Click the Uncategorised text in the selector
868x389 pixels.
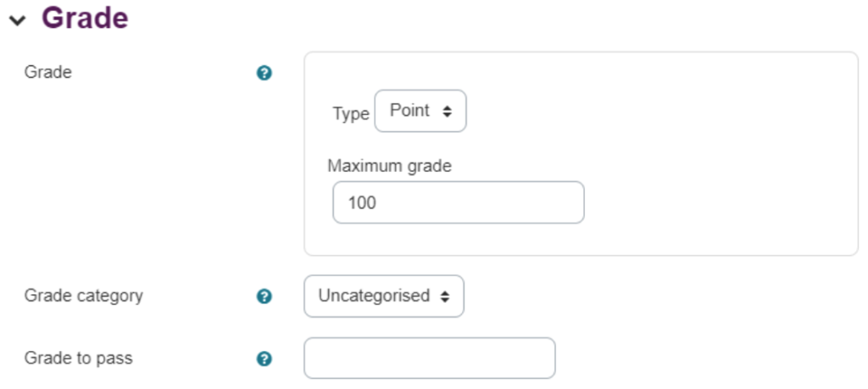click(x=374, y=296)
